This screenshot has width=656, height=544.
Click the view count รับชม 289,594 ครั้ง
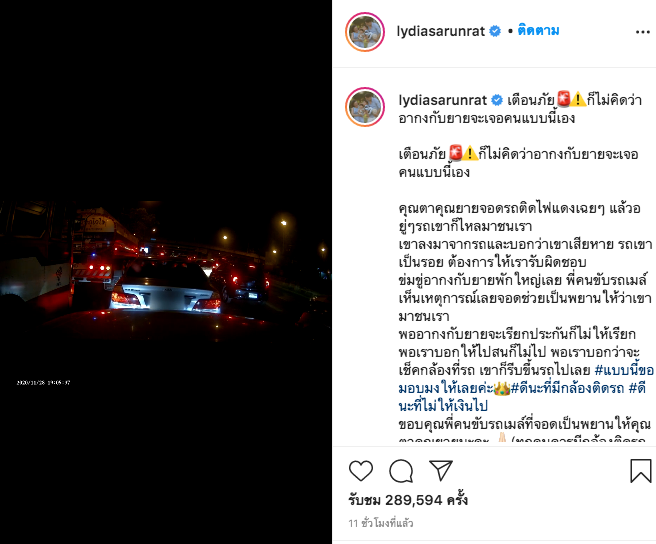[408, 500]
